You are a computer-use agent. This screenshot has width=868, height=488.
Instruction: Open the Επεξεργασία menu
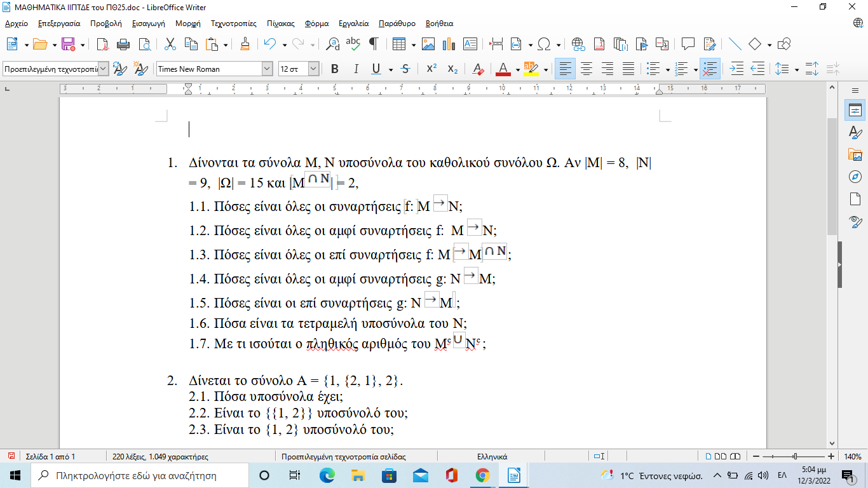pyautogui.click(x=59, y=24)
